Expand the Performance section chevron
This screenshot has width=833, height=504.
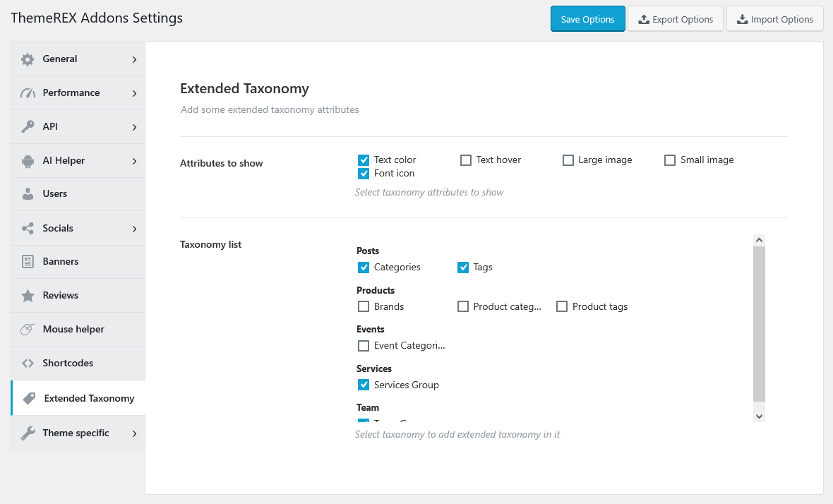tap(134, 93)
